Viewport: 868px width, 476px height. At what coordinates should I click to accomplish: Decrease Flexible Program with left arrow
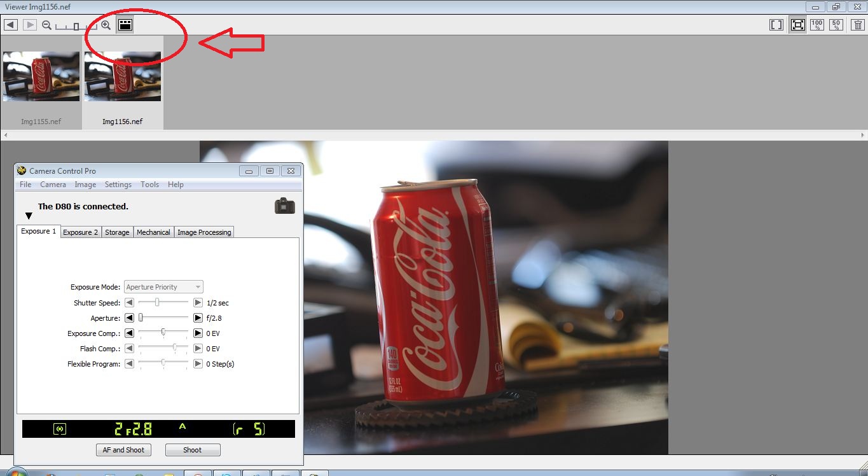129,364
